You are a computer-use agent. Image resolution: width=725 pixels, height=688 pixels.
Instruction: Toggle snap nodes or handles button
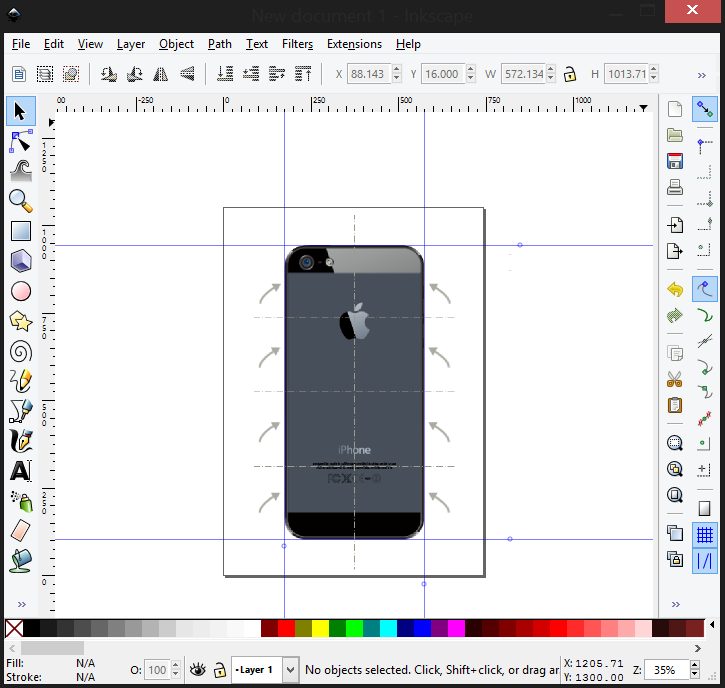tap(704, 289)
